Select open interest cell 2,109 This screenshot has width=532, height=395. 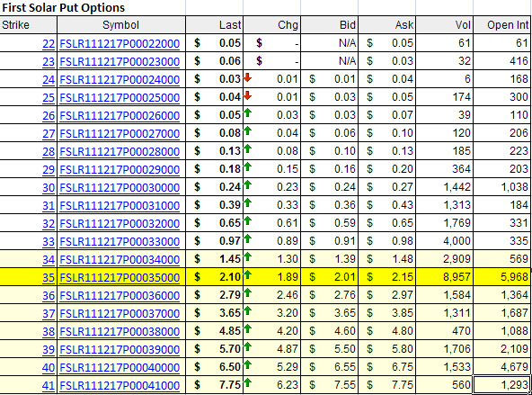coord(502,349)
